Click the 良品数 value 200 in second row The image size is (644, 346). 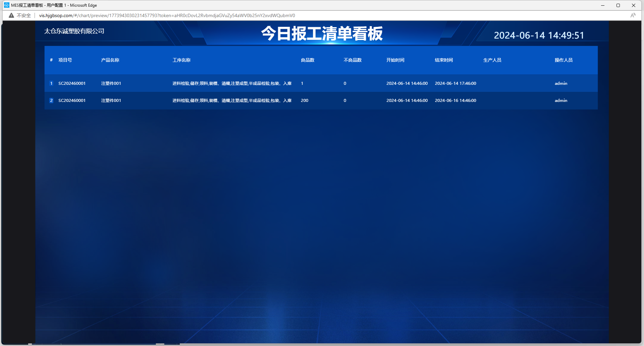305,101
